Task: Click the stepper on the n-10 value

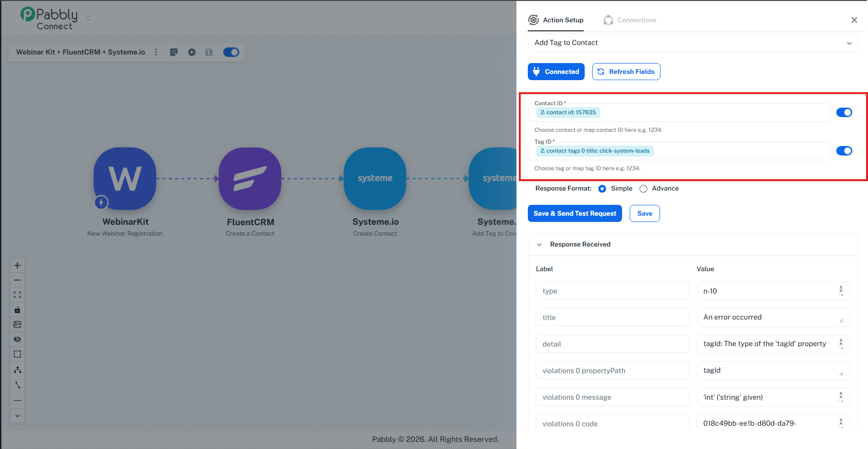Action: (841, 289)
